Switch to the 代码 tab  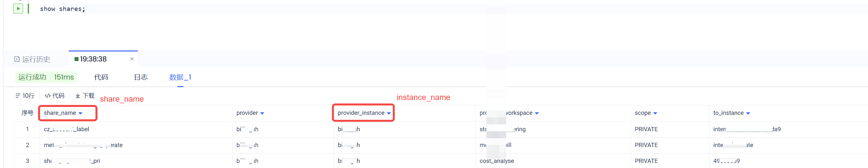[101, 77]
